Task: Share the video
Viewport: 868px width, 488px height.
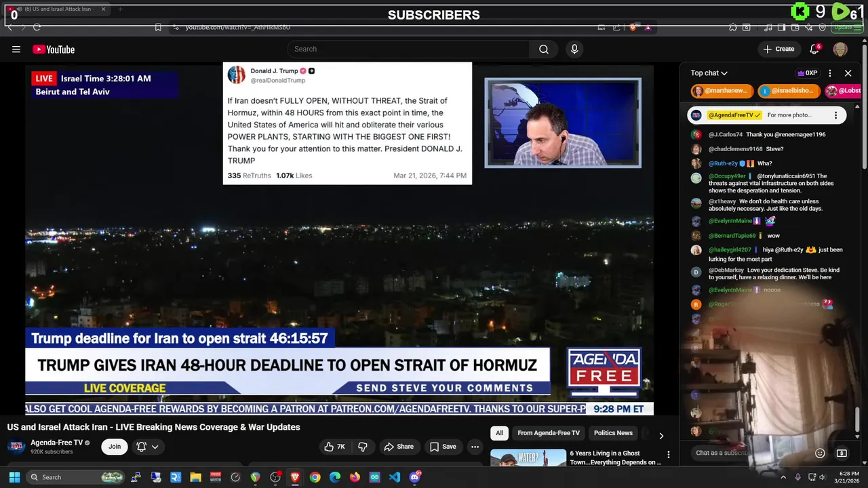Action: pos(399,447)
